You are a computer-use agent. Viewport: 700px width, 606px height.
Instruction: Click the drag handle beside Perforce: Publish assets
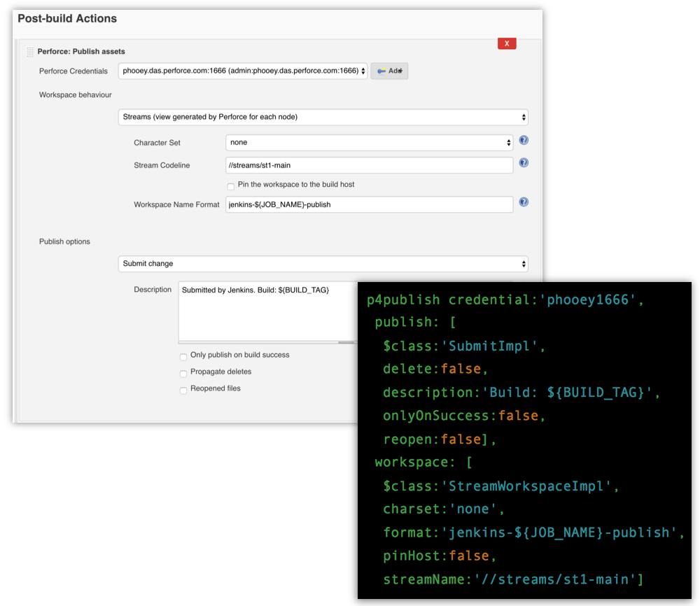(x=28, y=51)
